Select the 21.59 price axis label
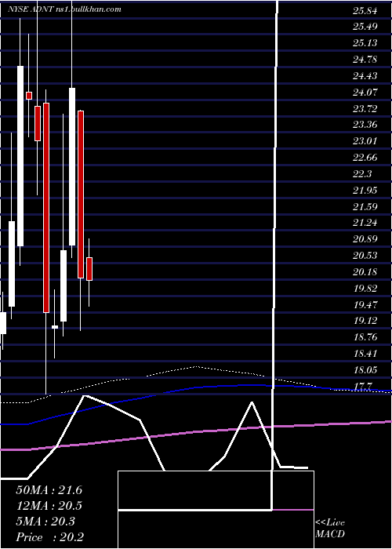The width and height of the screenshot is (392, 549). coord(365,207)
